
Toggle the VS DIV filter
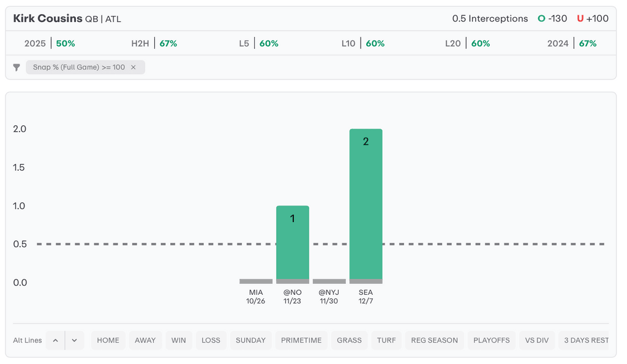537,340
